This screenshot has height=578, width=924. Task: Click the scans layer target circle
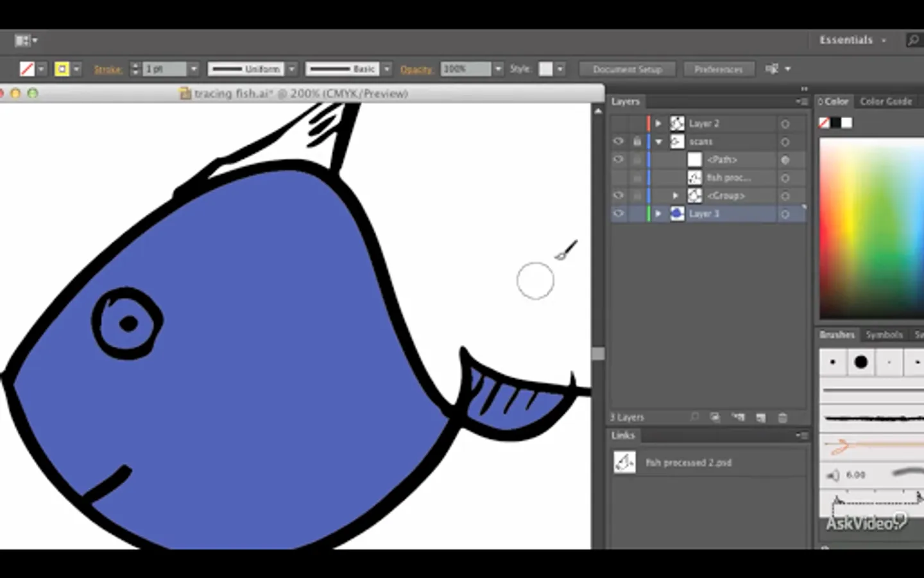coord(785,142)
